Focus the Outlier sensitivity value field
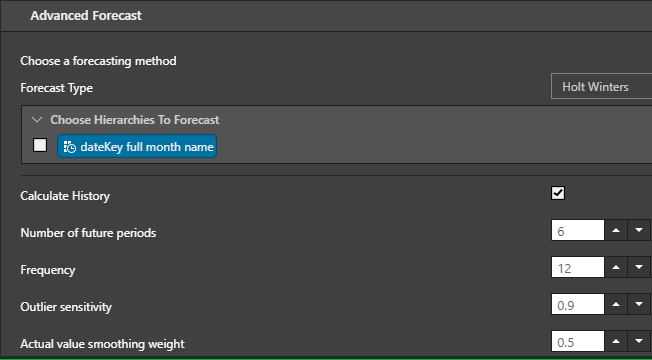Image resolution: width=652 pixels, height=360 pixels. click(x=578, y=304)
